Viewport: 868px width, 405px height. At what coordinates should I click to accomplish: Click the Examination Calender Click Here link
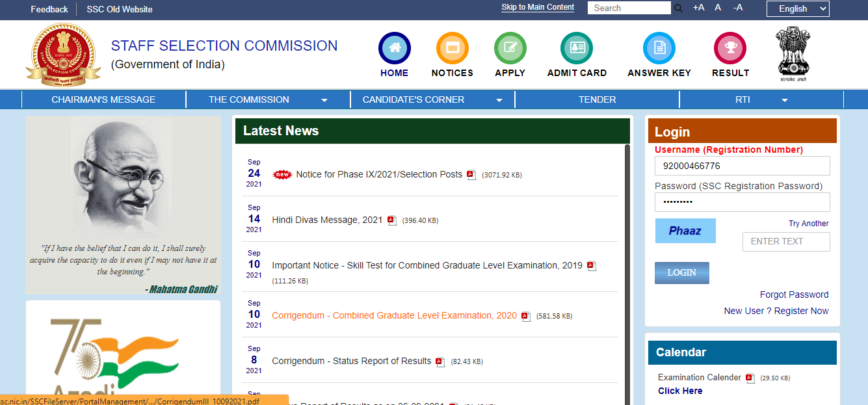click(x=680, y=391)
